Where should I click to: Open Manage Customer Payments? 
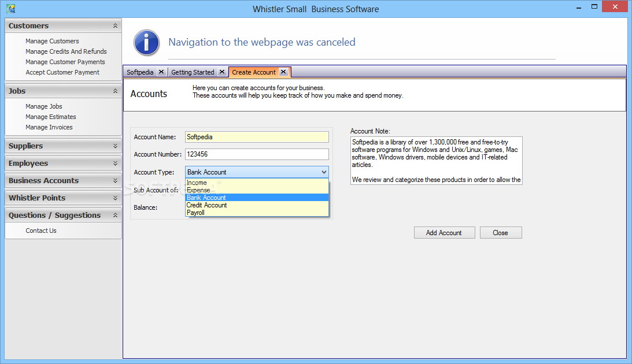click(x=65, y=62)
